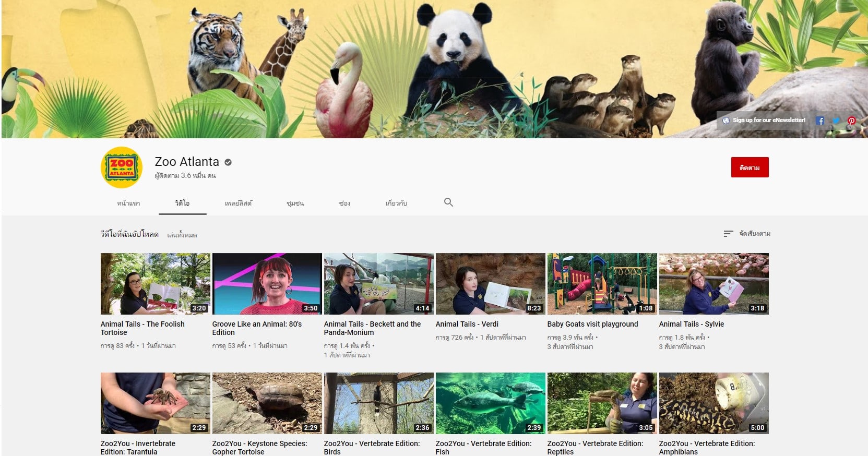Click the Sign up for our eNewsletter link

click(x=764, y=120)
